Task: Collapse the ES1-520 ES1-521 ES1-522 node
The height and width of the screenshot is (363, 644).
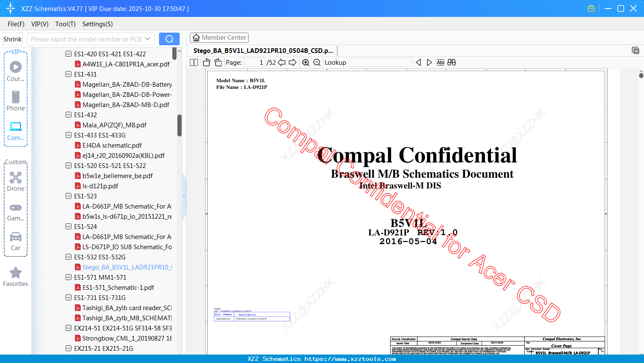Action: click(x=69, y=165)
